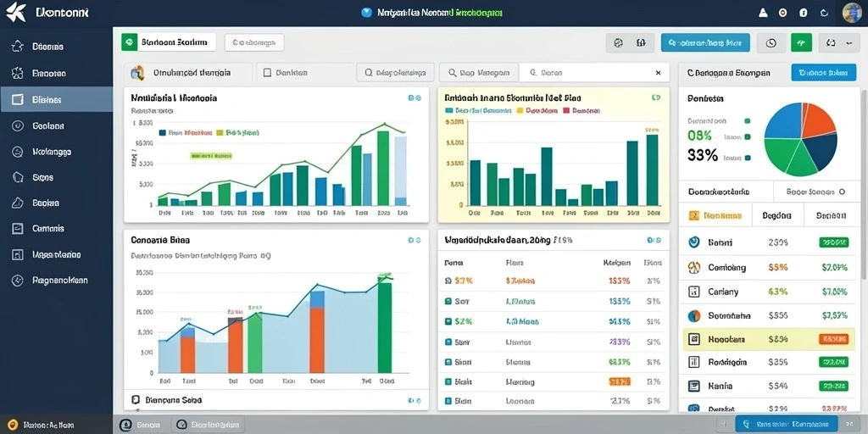Click the yellow legend swatch in yellow chart

(520, 110)
